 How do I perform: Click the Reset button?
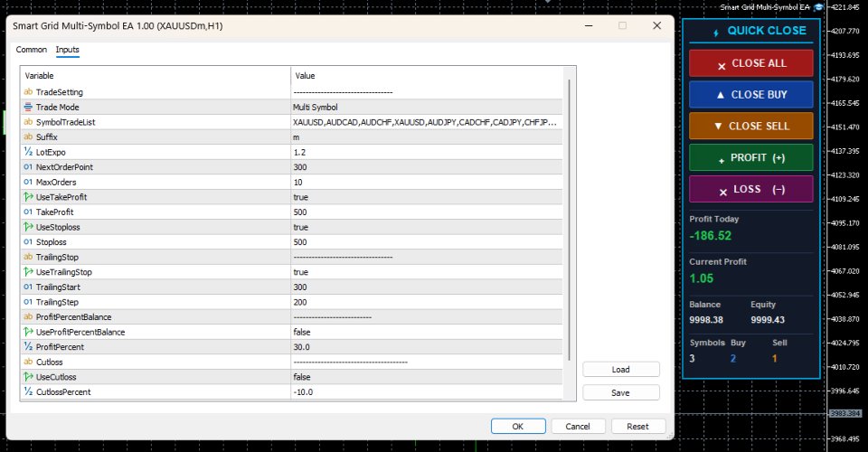637,426
